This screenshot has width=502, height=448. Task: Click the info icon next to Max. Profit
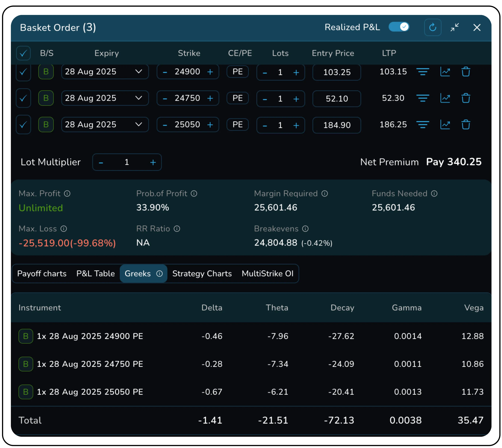(x=67, y=194)
